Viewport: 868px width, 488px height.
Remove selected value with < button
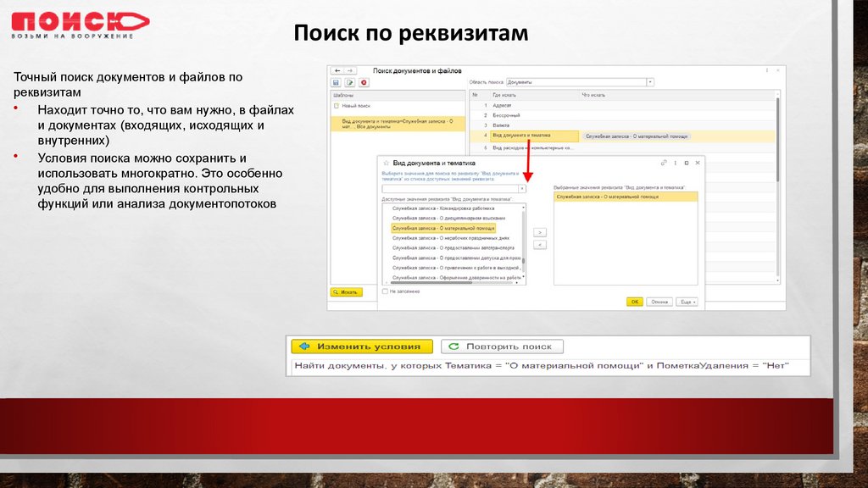540,245
